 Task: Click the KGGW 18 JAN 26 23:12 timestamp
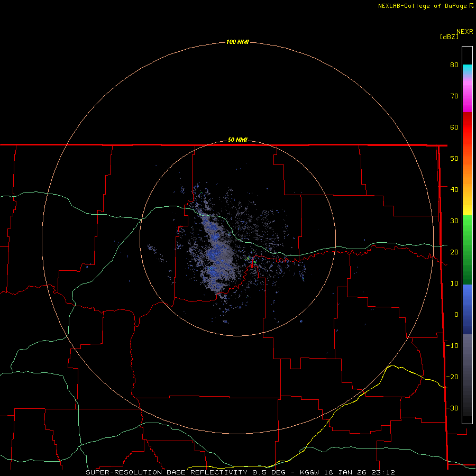coord(347,472)
